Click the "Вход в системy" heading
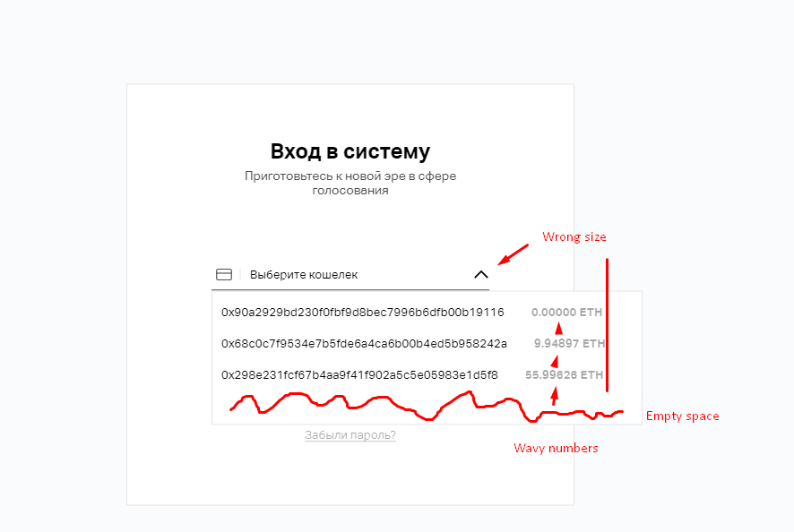794x532 pixels. [x=350, y=151]
